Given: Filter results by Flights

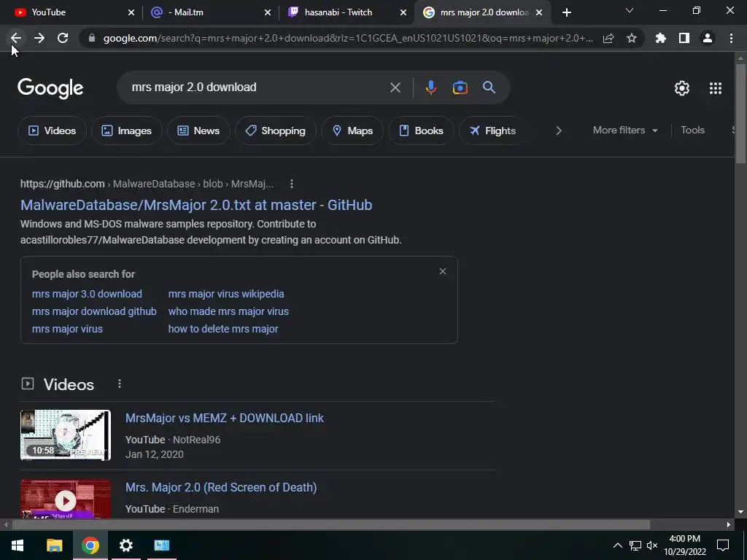Looking at the screenshot, I should (x=492, y=131).
